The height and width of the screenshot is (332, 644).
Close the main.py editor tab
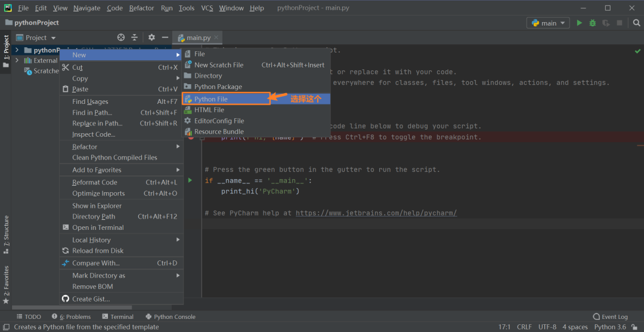[x=216, y=38]
